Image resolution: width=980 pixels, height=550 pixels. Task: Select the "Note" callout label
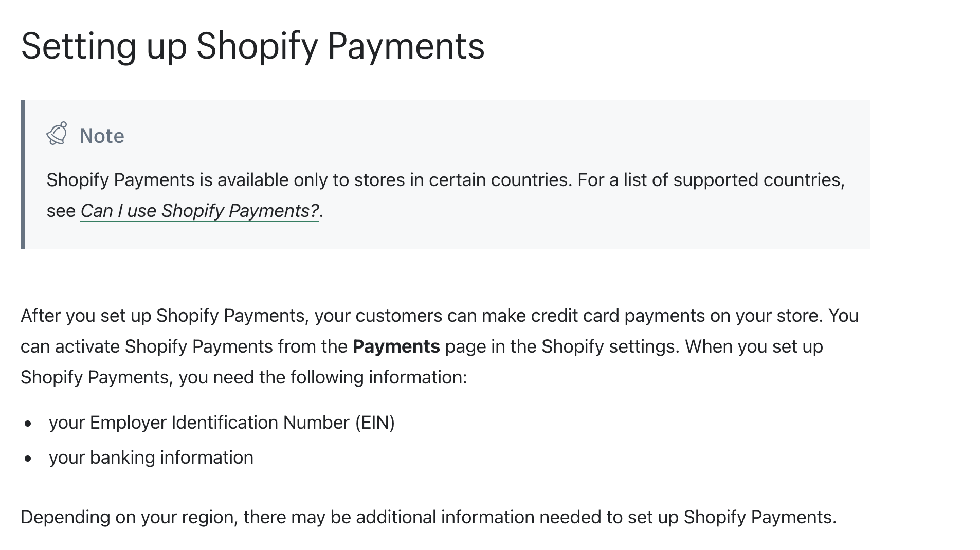pos(102,136)
